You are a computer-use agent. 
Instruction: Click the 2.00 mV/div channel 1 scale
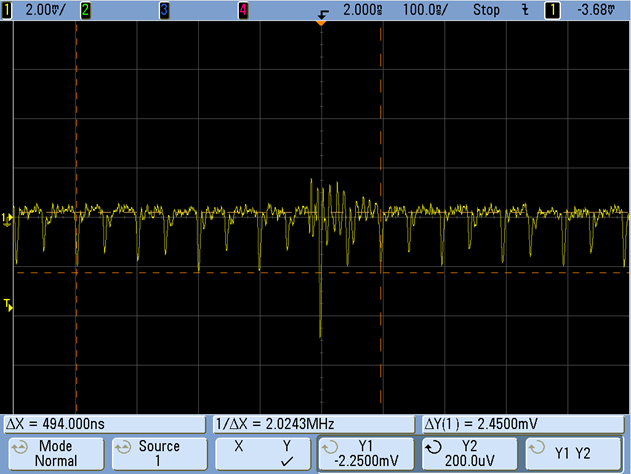45,10
